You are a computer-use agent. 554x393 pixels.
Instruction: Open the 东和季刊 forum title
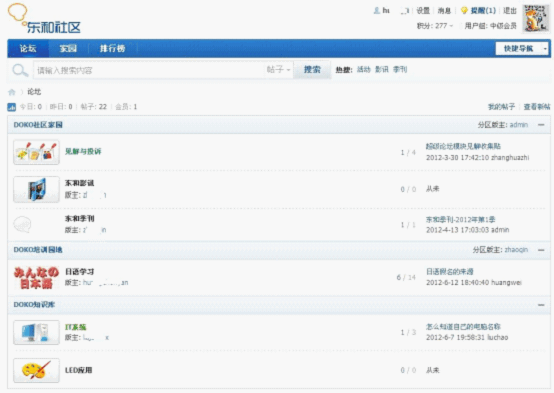point(79,218)
